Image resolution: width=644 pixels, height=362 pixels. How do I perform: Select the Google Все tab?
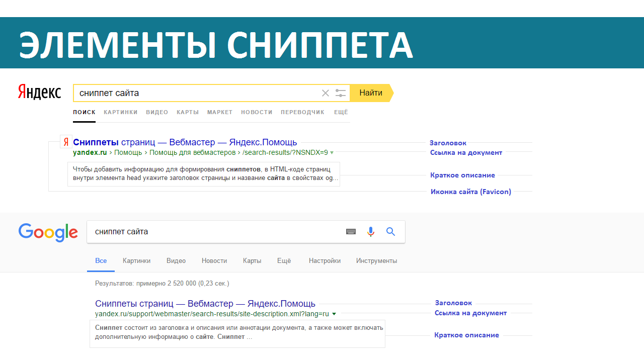pyautogui.click(x=101, y=260)
